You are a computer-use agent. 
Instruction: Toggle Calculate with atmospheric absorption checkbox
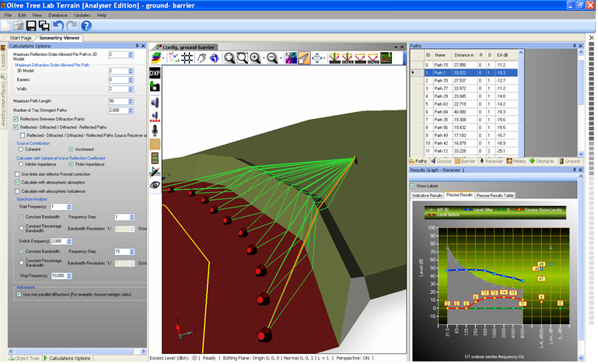pyautogui.click(x=17, y=182)
